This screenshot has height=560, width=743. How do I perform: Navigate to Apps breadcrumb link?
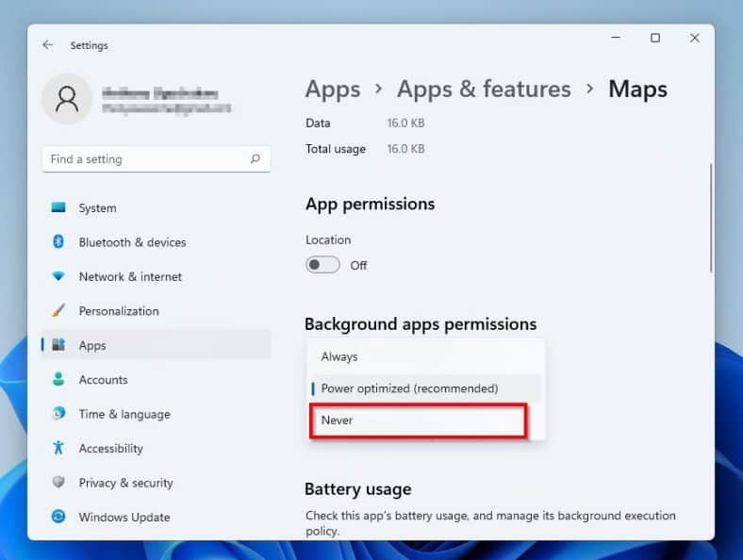333,90
